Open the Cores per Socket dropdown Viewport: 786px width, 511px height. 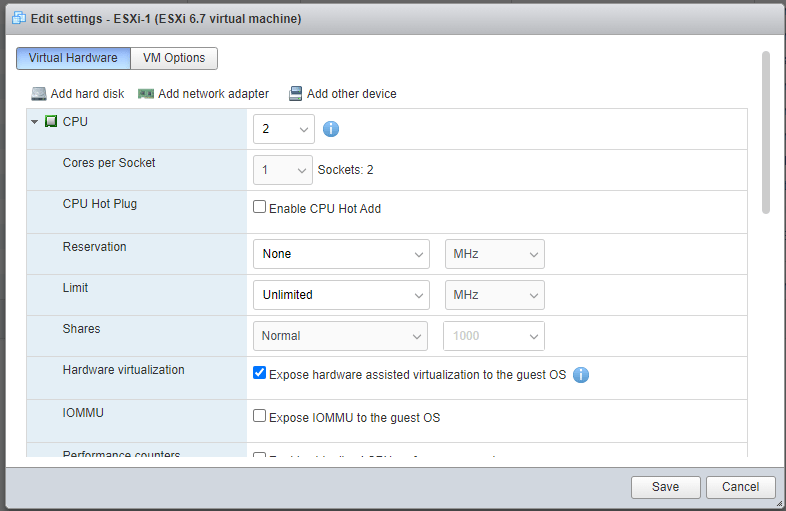pyautogui.click(x=283, y=170)
